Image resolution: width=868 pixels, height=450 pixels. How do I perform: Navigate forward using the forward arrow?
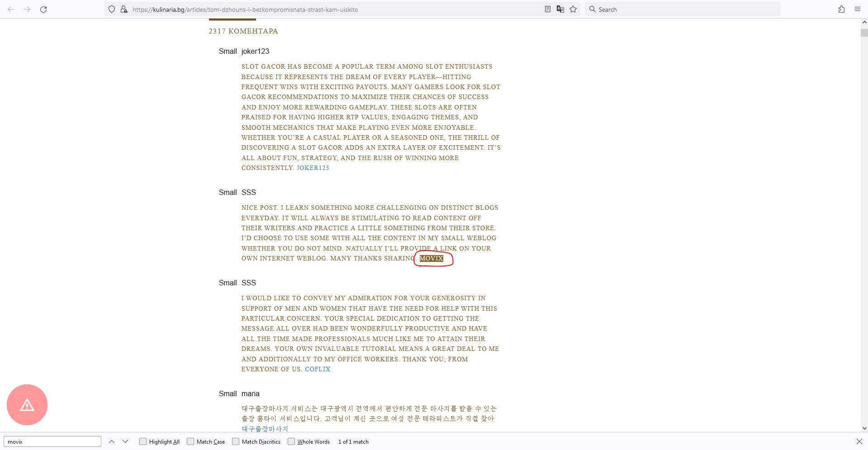27,9
